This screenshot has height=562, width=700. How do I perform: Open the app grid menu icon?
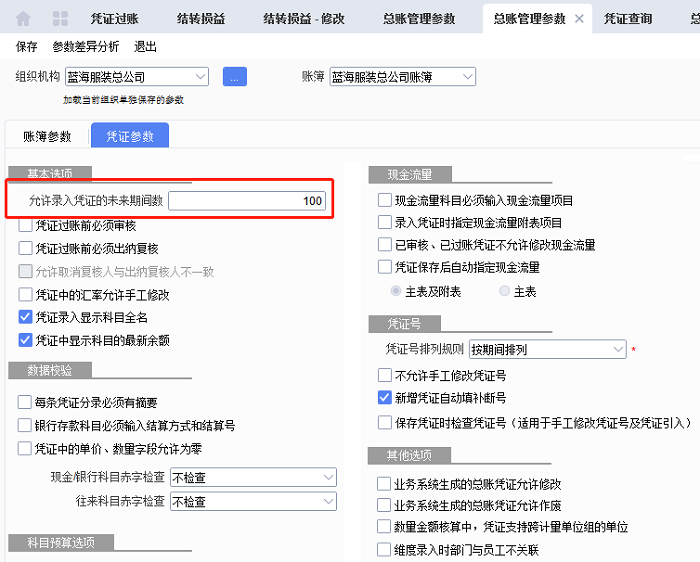[60, 19]
